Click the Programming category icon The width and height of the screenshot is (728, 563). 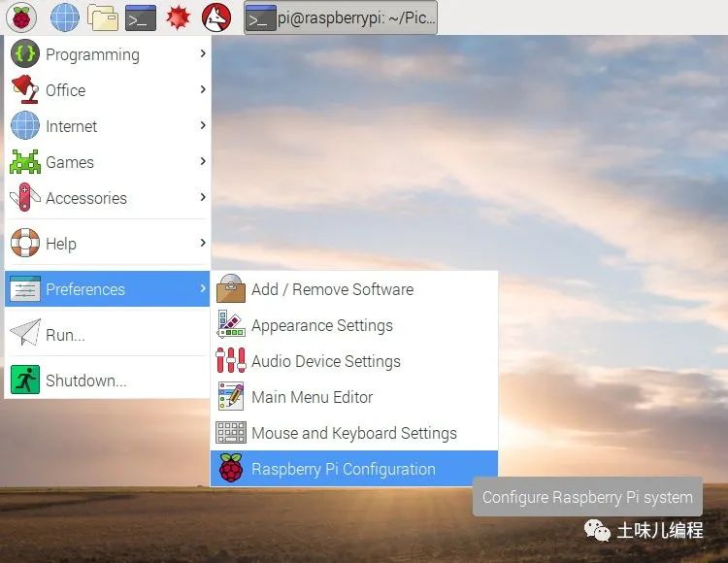(x=24, y=53)
